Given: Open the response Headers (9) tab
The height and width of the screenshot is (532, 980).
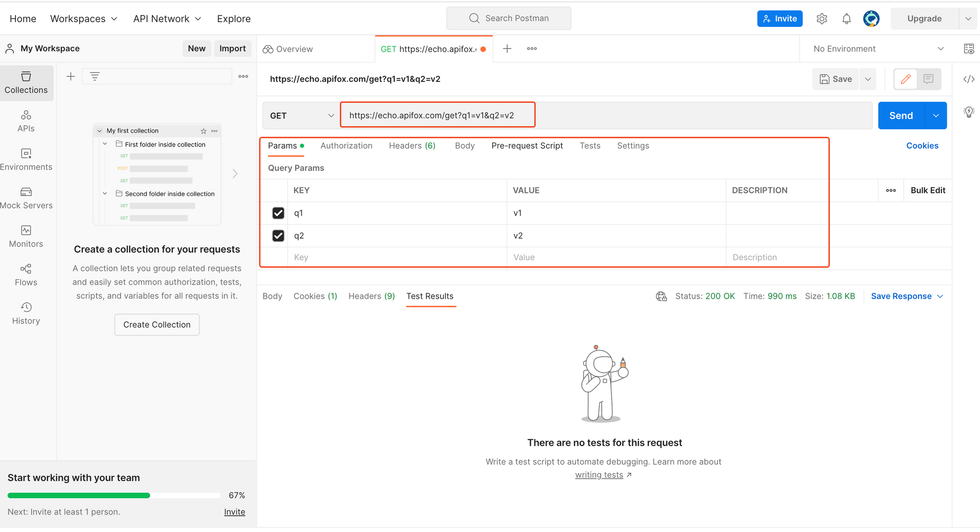Looking at the screenshot, I should point(371,296).
